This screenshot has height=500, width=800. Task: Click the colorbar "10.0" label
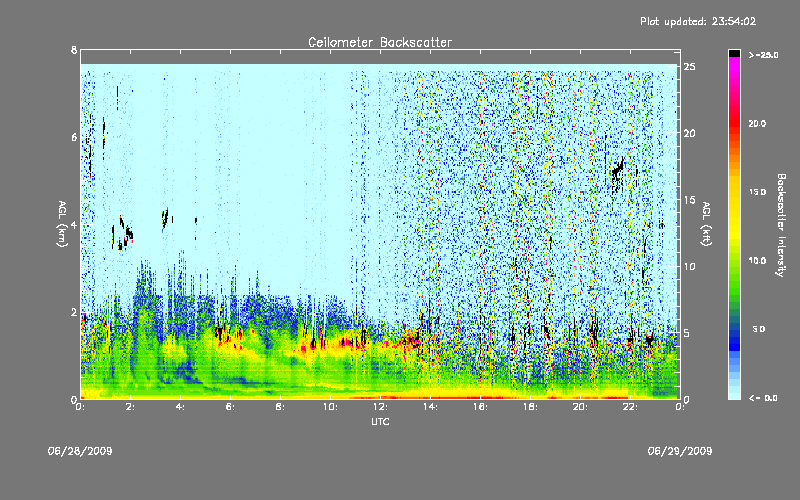(x=757, y=261)
